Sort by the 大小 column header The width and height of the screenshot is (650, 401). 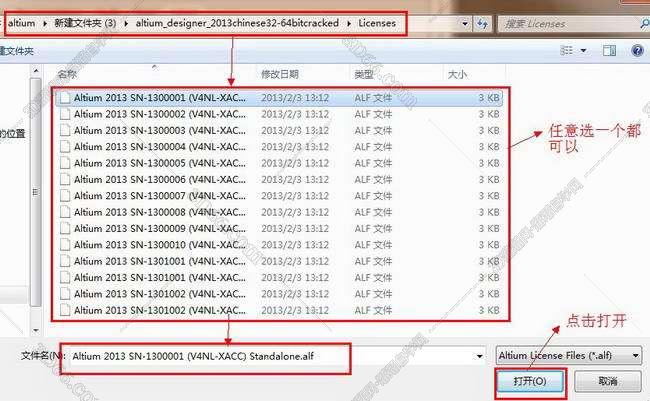pos(457,74)
